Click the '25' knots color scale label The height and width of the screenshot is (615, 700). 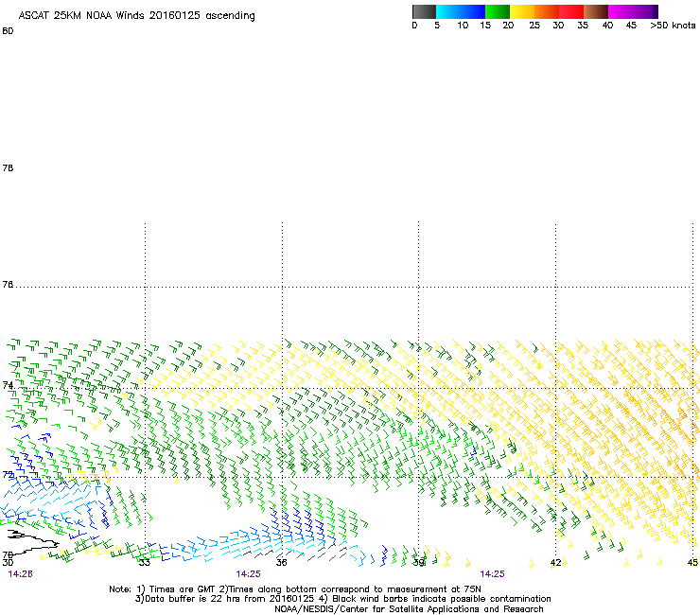tap(534, 26)
